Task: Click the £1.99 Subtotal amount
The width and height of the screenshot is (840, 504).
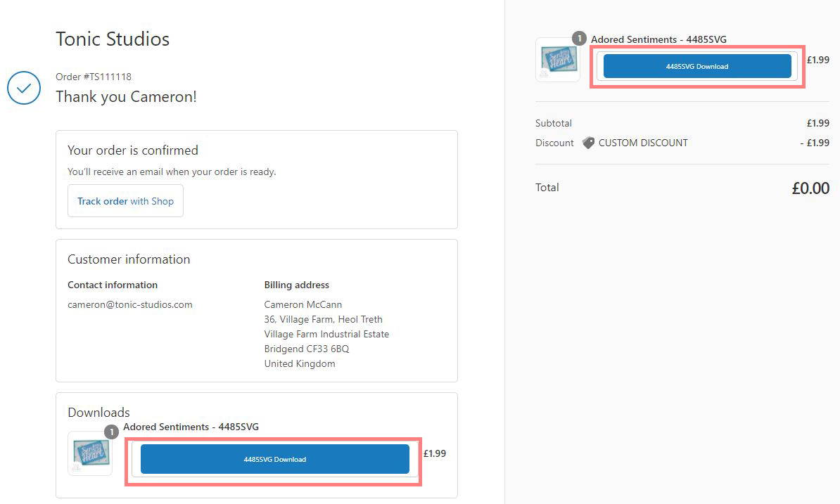Action: pyautogui.click(x=818, y=123)
